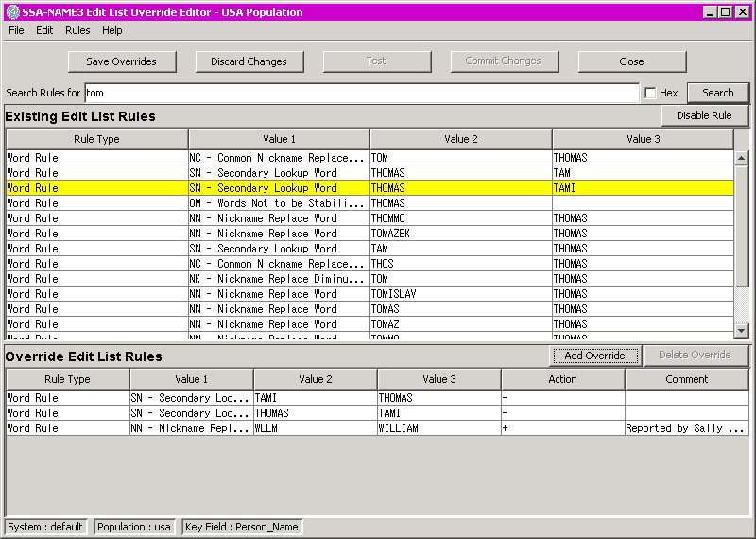Open the File menu

pyautogui.click(x=16, y=30)
